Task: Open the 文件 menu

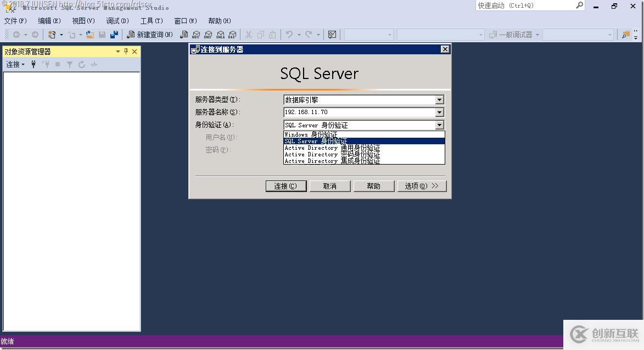Action: 15,20
